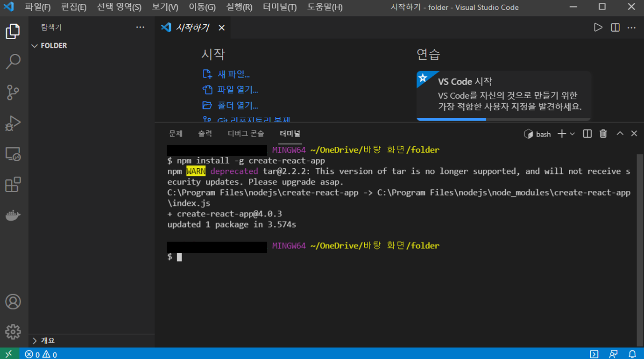Select the bash terminal label

[538, 134]
